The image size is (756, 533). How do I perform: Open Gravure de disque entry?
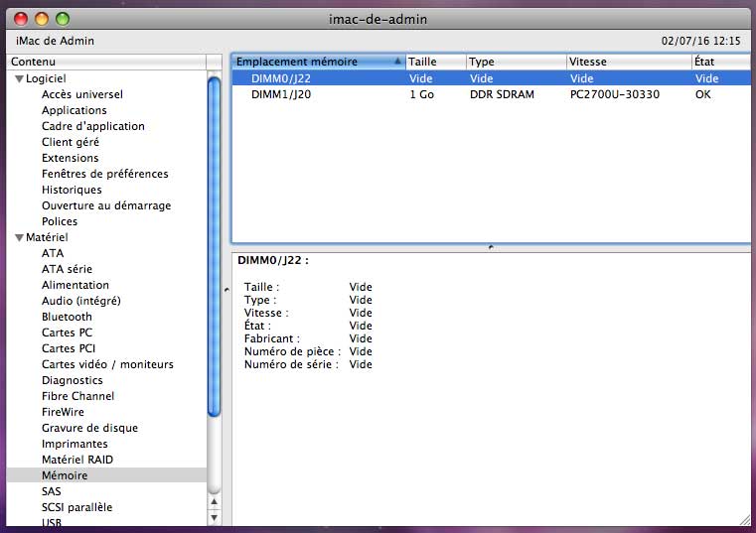(x=89, y=429)
